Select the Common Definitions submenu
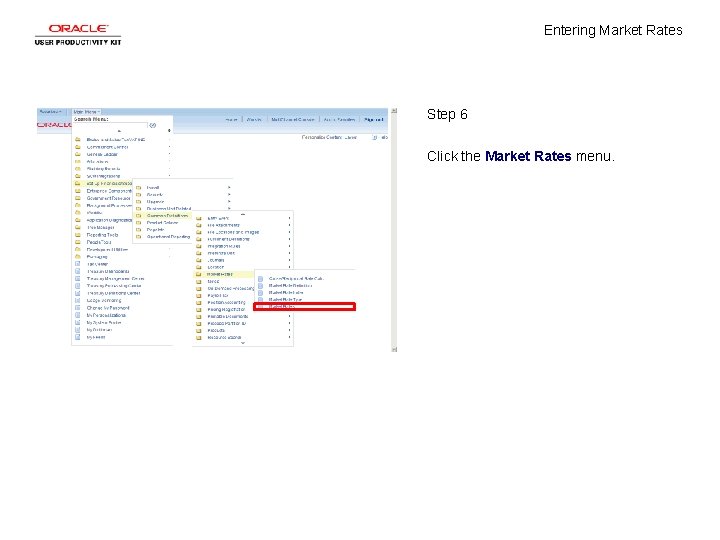The width and height of the screenshot is (720, 540). 167,215
